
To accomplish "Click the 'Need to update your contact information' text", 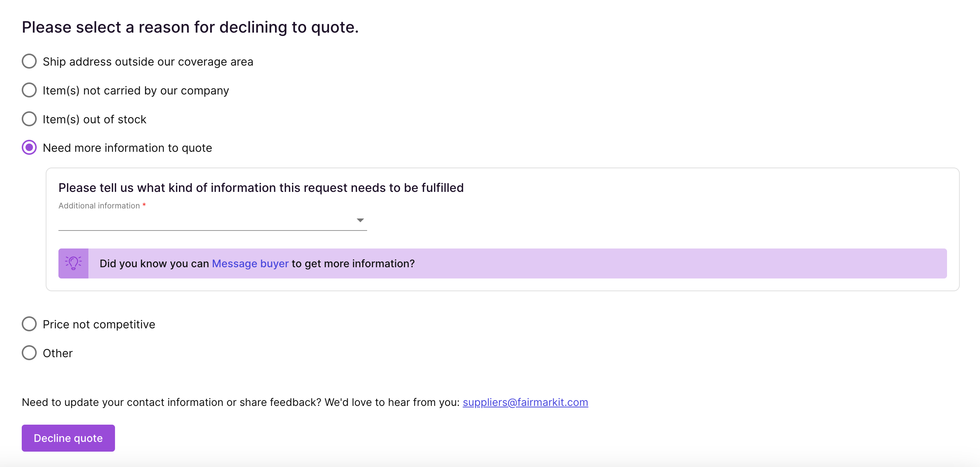I will [241, 402].
